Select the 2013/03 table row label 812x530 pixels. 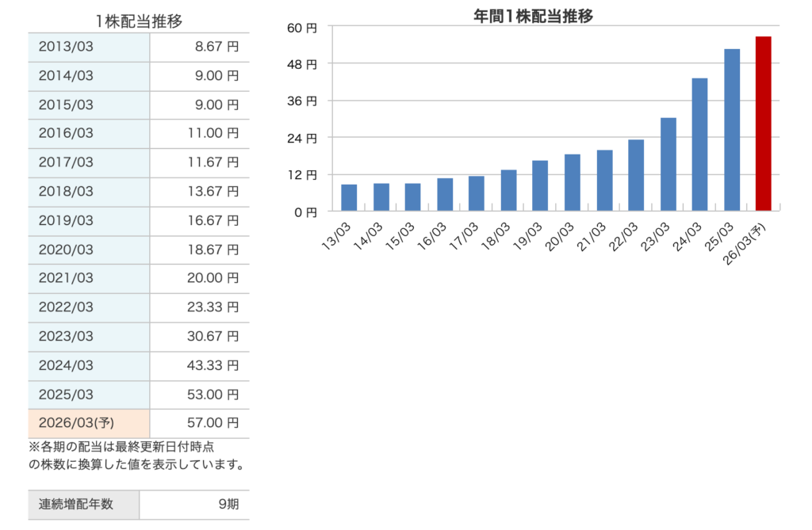[66, 47]
